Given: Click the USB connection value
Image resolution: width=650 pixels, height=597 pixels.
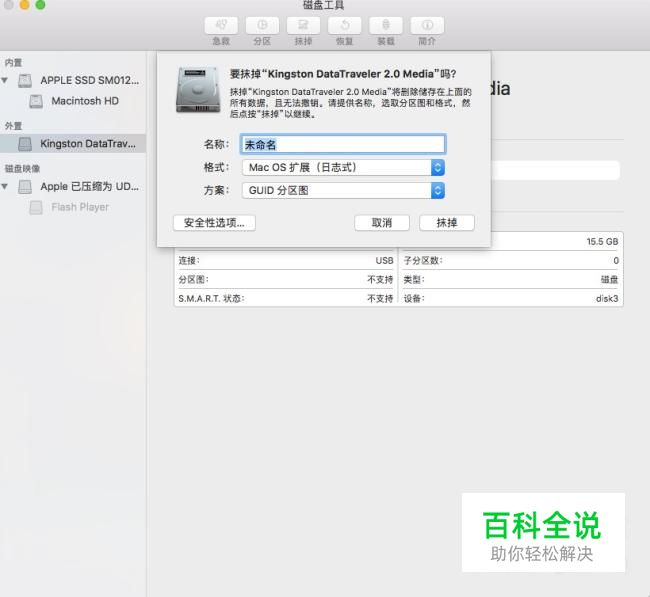Looking at the screenshot, I should tap(384, 260).
